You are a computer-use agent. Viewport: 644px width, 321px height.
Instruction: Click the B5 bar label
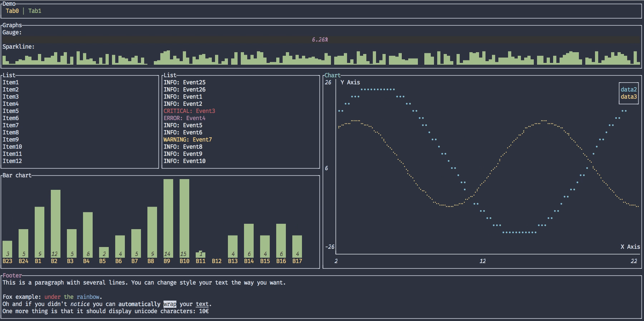(102, 261)
